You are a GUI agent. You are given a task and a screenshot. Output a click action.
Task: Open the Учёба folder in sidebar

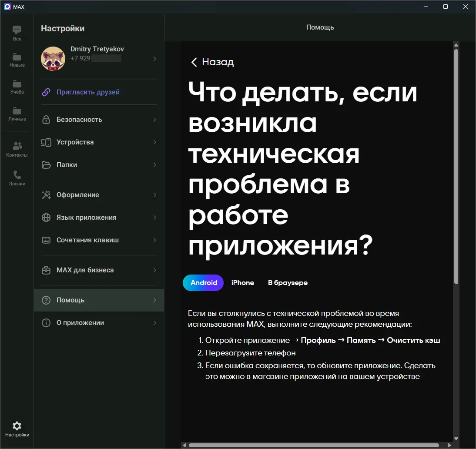(17, 87)
